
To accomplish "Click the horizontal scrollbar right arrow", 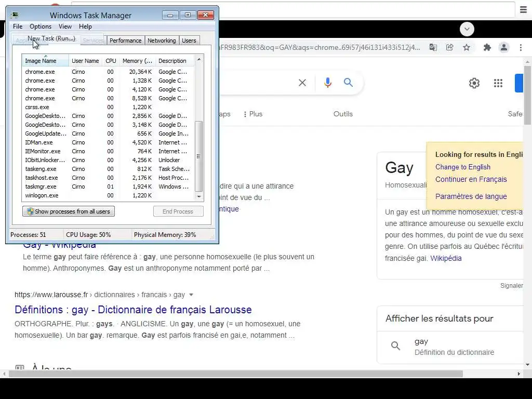I will 519,374.
